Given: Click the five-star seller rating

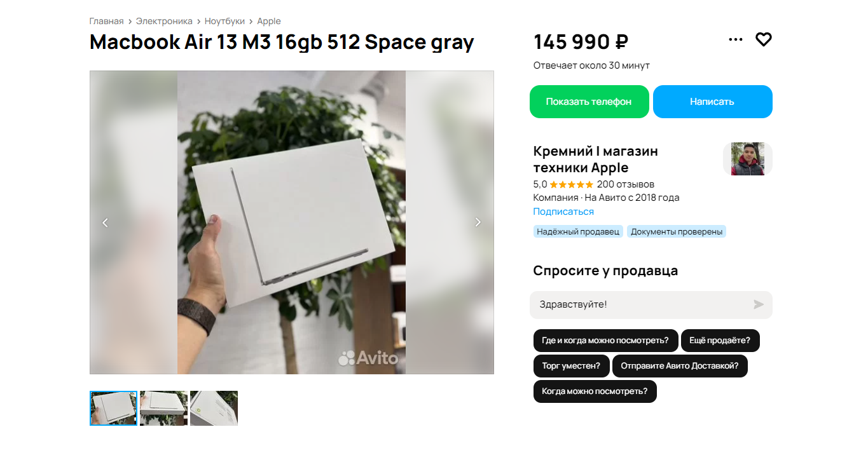Looking at the screenshot, I should (x=571, y=184).
